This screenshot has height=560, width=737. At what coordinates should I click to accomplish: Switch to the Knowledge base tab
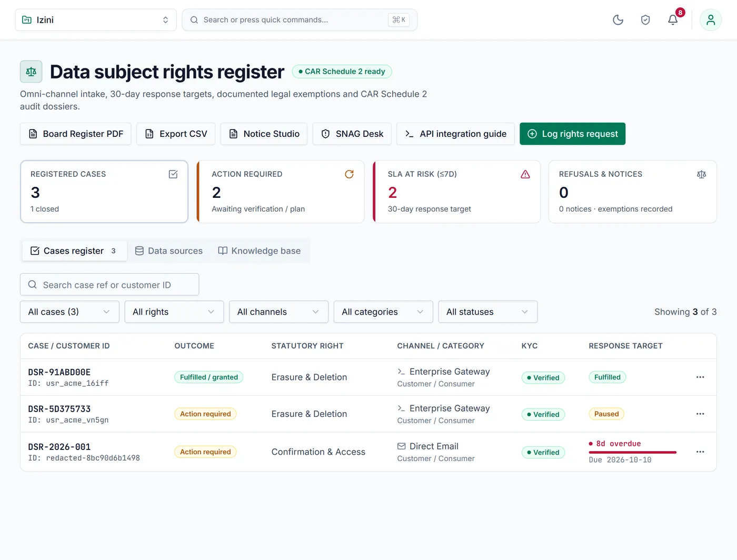click(260, 251)
